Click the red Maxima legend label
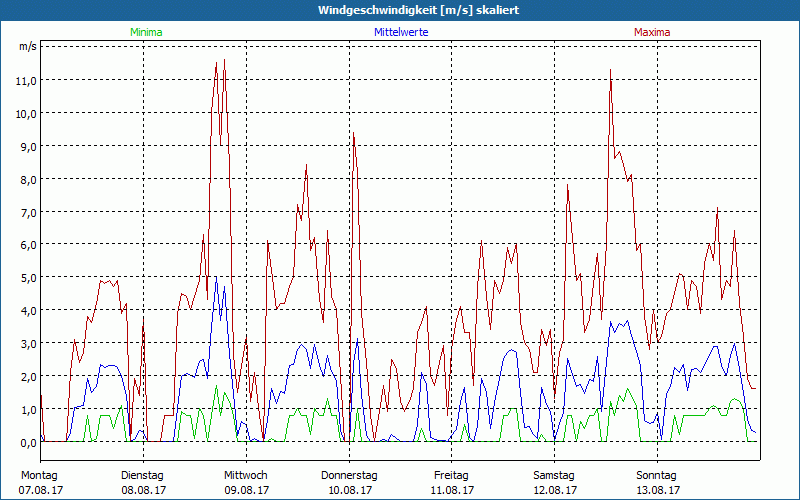The image size is (800, 500). pos(652,32)
